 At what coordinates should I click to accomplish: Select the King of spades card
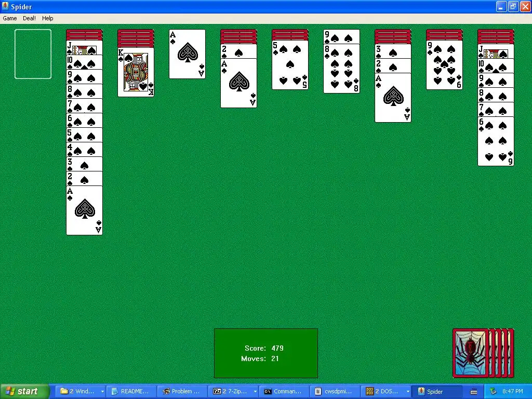pos(136,72)
